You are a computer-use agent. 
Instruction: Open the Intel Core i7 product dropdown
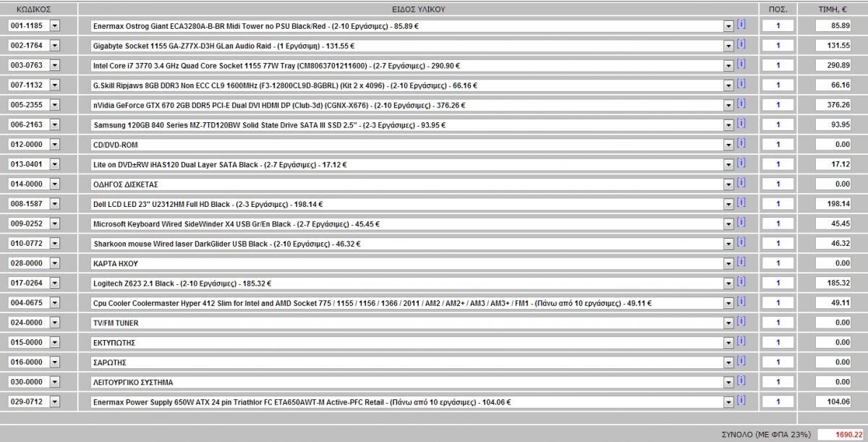[x=728, y=65]
